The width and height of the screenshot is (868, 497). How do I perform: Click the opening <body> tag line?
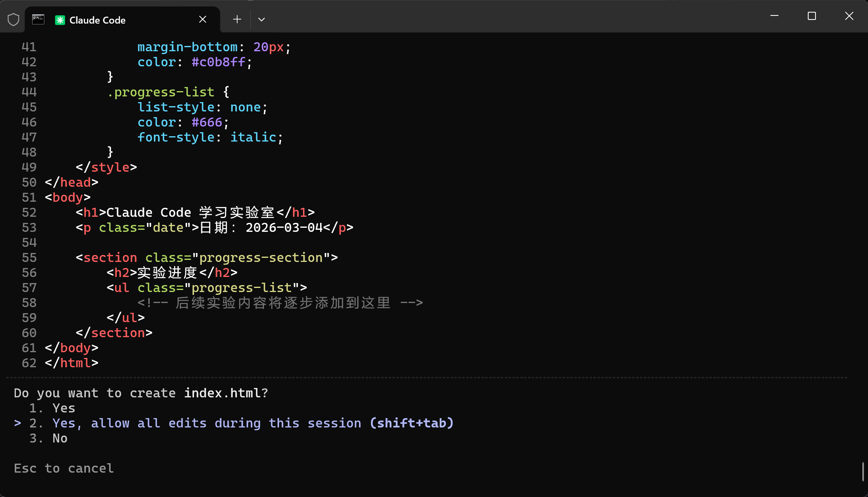pyautogui.click(x=68, y=197)
